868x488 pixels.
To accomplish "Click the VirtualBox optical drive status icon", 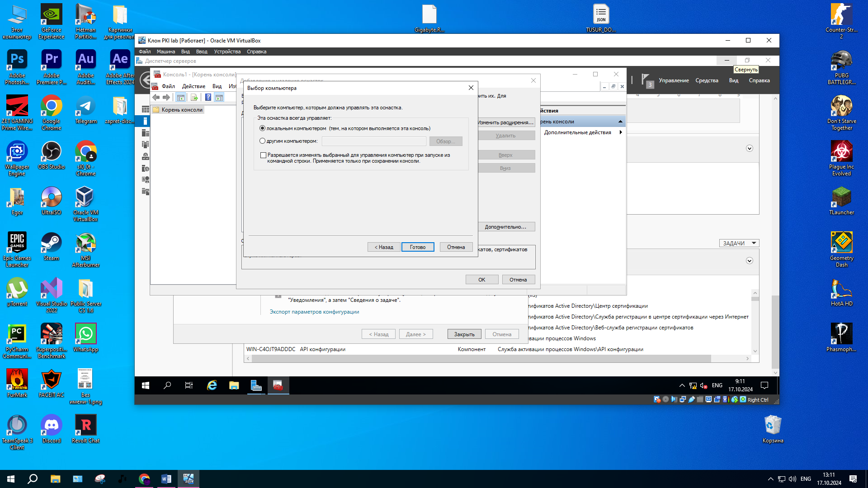I will point(665,399).
